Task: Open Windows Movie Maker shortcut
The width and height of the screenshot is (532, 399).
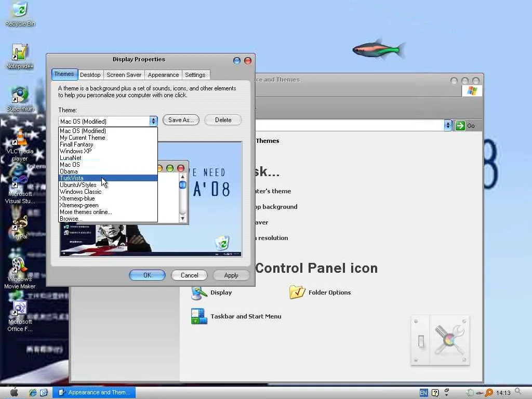Action: click(20, 273)
